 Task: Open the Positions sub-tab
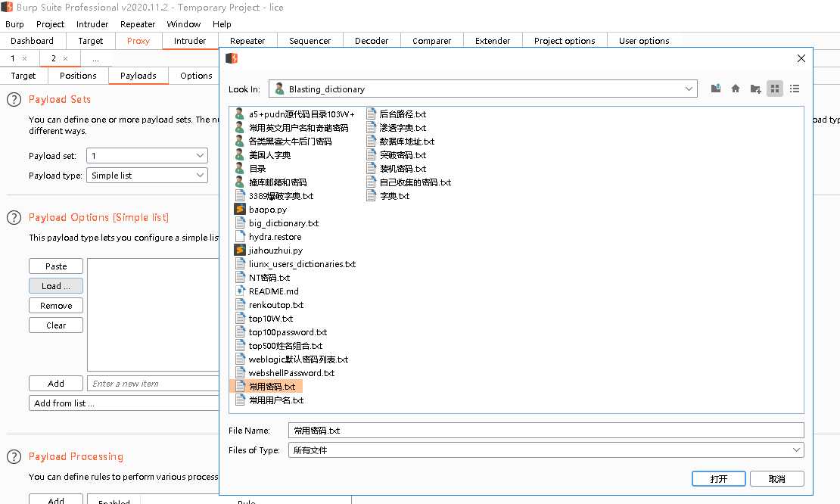(78, 76)
